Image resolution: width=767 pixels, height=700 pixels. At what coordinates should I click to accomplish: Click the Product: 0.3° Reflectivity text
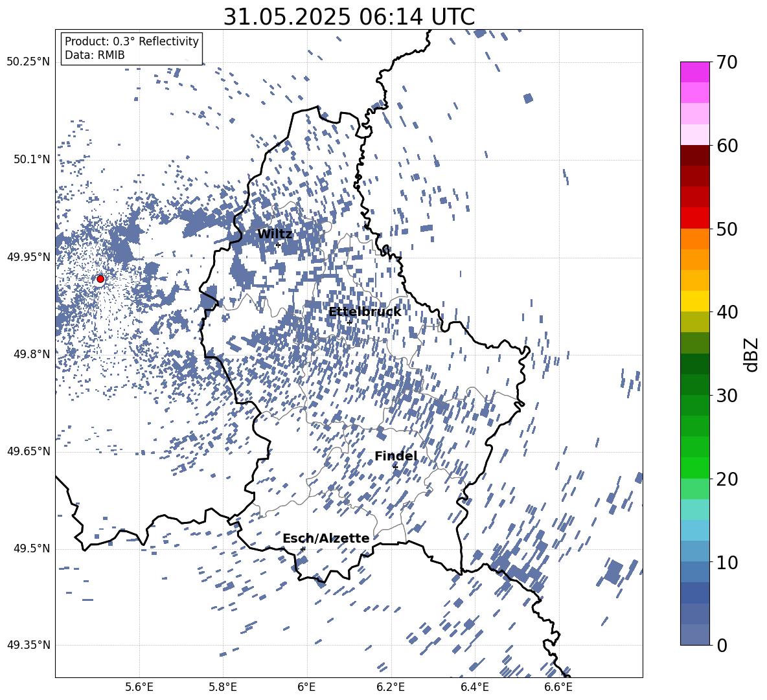132,41
